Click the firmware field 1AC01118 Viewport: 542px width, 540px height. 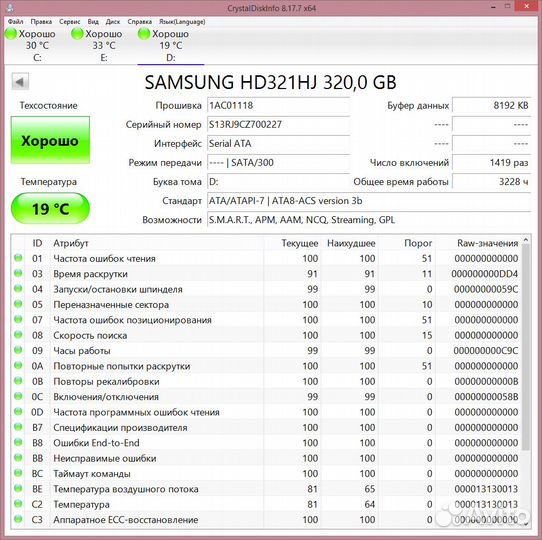[x=279, y=105]
